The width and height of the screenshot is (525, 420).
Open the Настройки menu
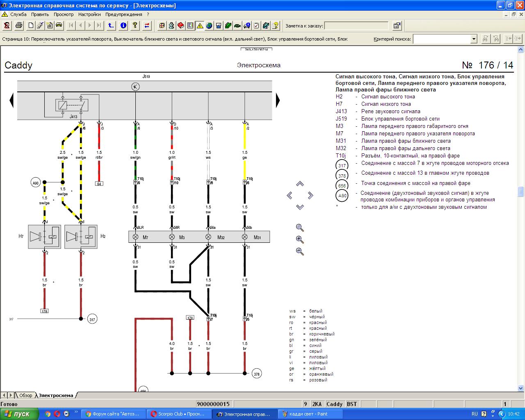click(x=89, y=14)
